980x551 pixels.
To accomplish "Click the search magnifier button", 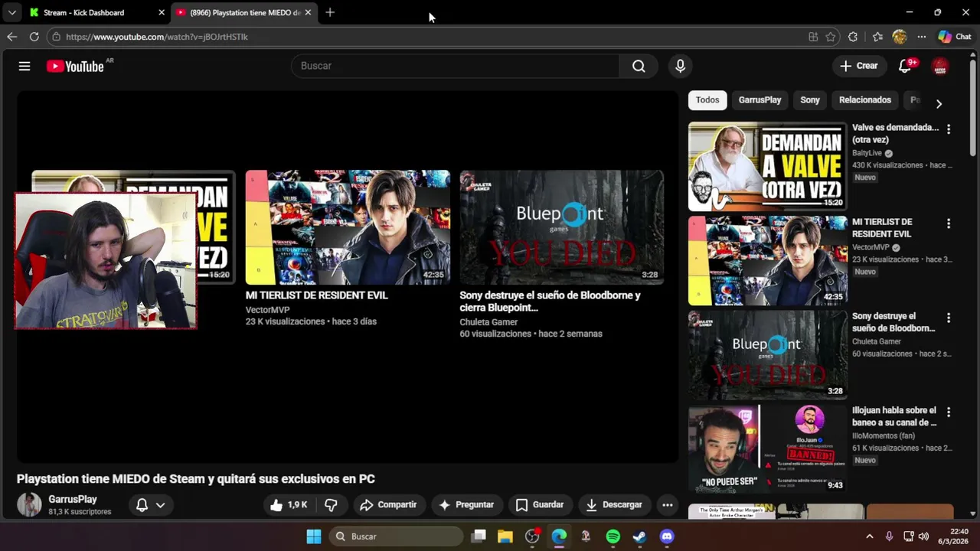I will point(639,66).
